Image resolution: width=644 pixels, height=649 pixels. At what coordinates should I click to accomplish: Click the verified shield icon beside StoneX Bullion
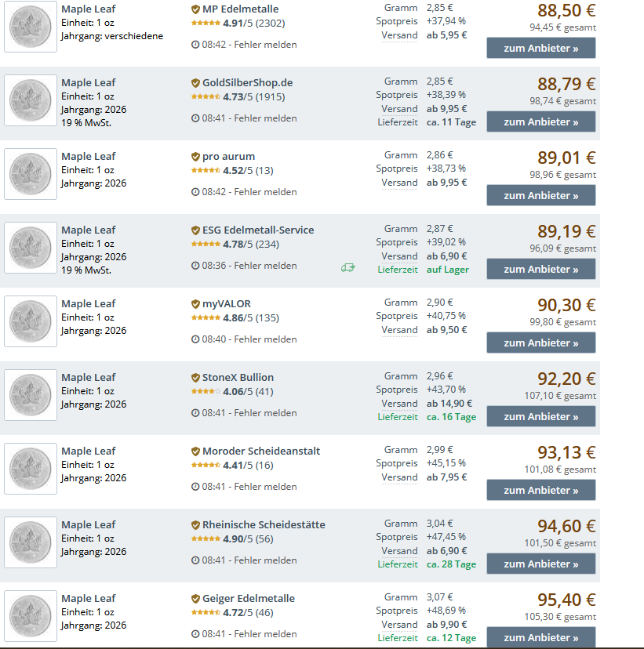[x=195, y=378]
